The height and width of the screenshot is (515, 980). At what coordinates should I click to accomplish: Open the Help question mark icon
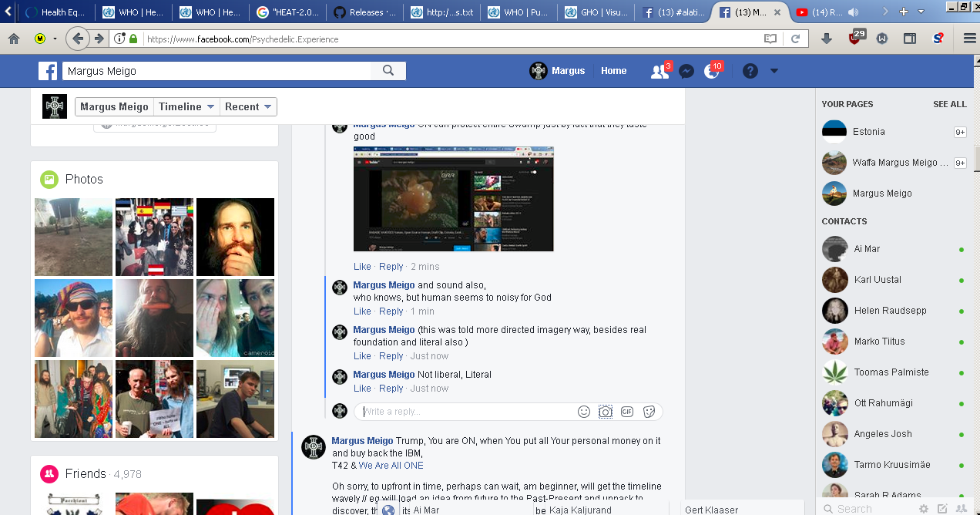tap(750, 71)
